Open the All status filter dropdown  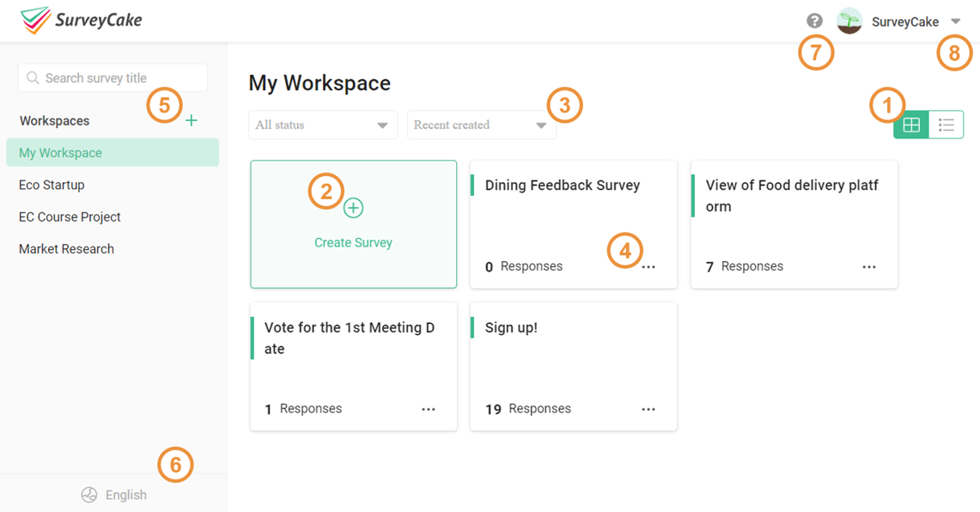(x=322, y=125)
